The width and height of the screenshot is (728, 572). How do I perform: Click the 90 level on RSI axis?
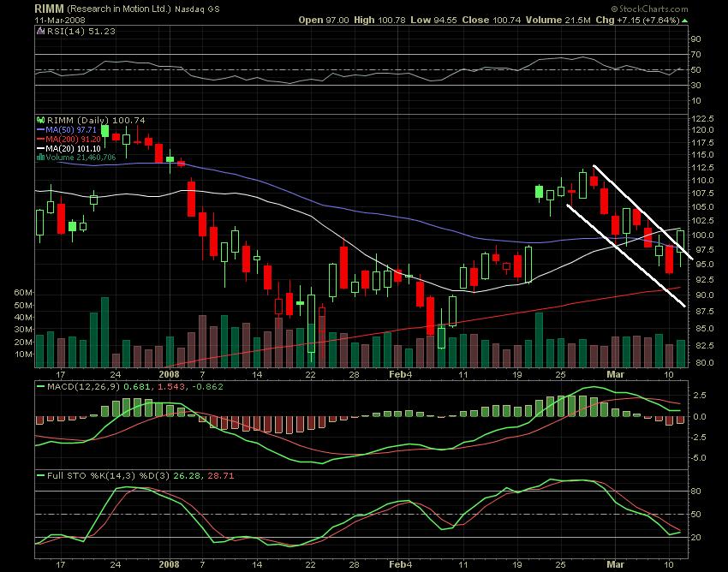(x=696, y=39)
